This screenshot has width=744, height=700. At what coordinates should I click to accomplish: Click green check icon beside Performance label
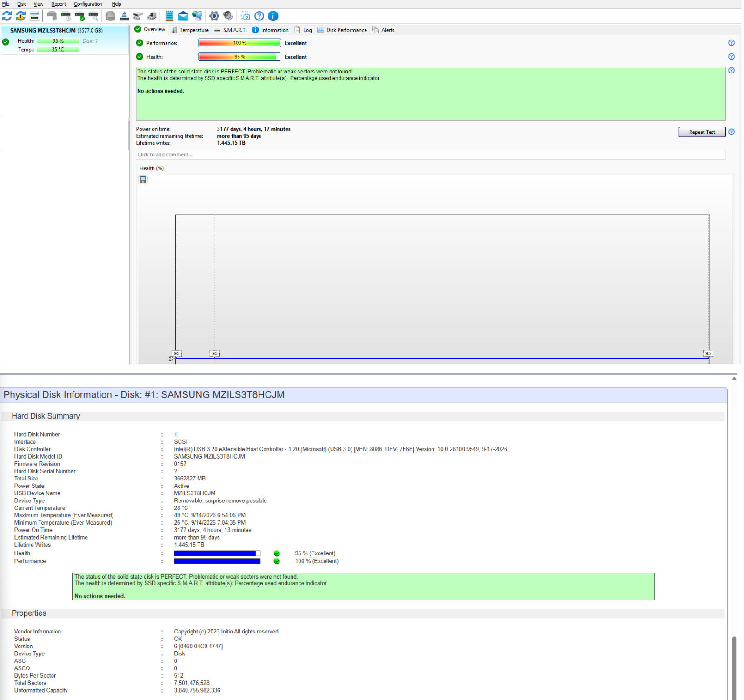point(139,43)
